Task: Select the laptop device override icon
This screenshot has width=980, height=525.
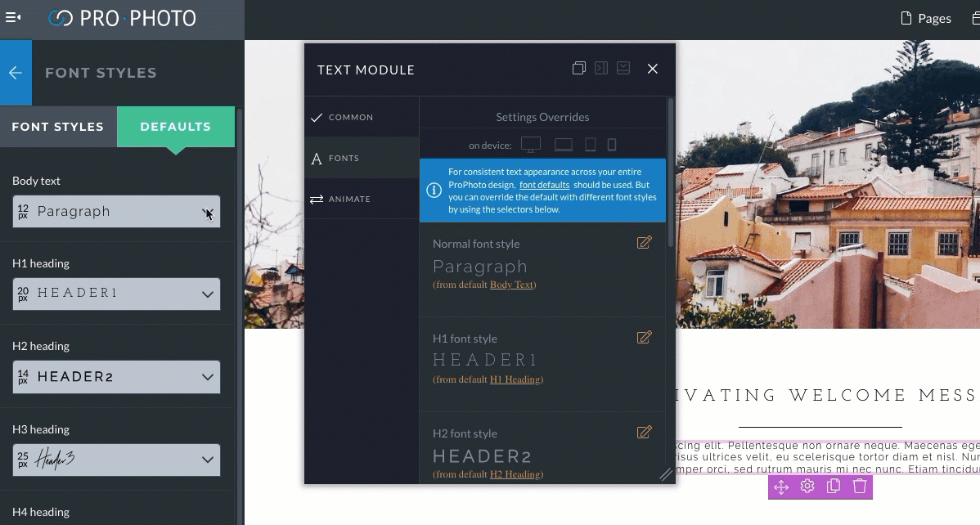Action: point(563,145)
